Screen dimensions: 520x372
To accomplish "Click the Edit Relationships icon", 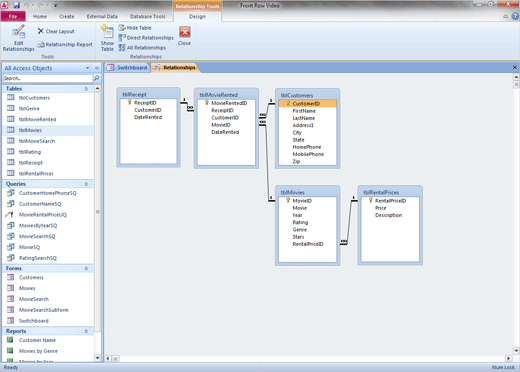I will [x=18, y=32].
